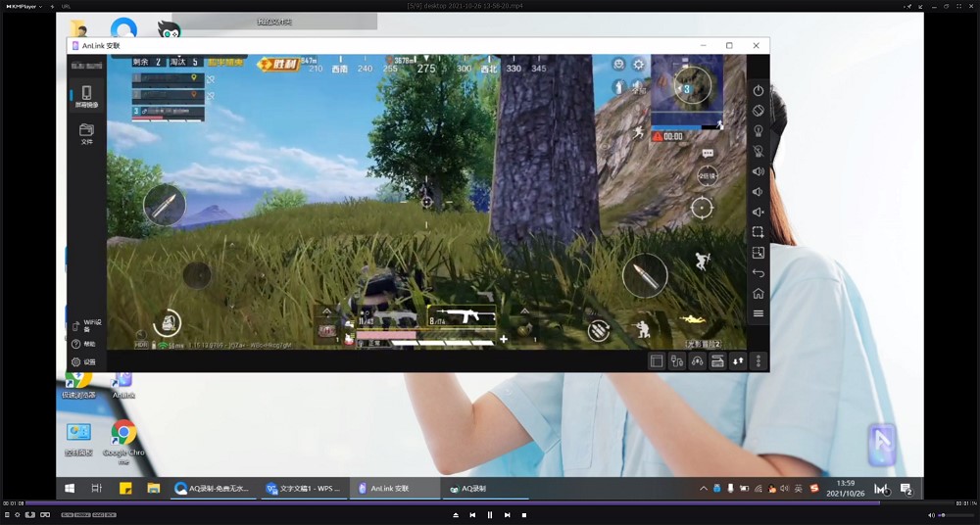Adjust the KMPlayer volume slider
This screenshot has width=980, height=525.
955,515
